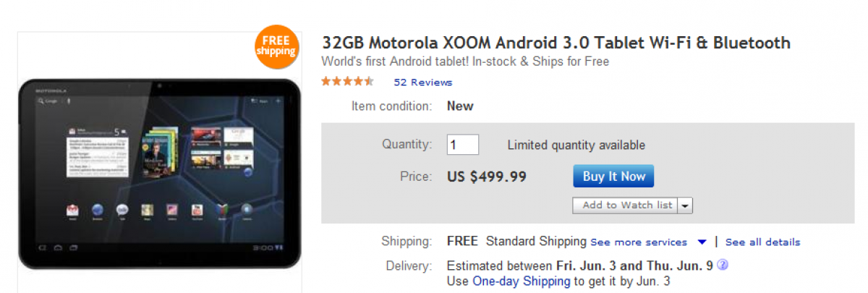Click the tablet's home navigation icon
Viewport: 868px width, 293px height.
click(x=56, y=248)
